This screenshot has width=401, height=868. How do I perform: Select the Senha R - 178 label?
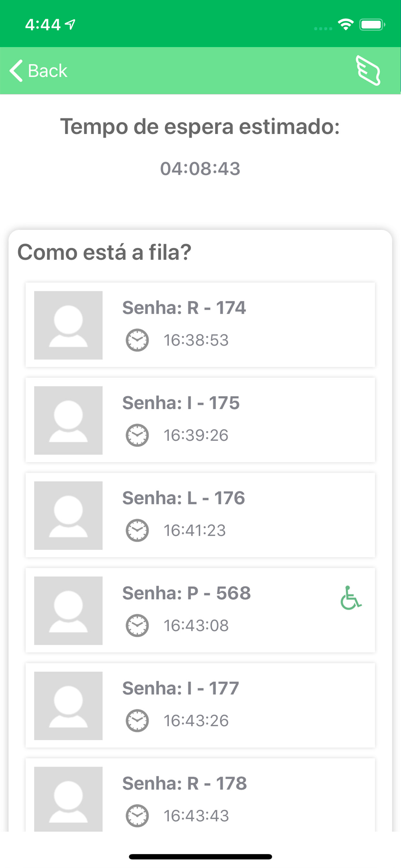[184, 783]
